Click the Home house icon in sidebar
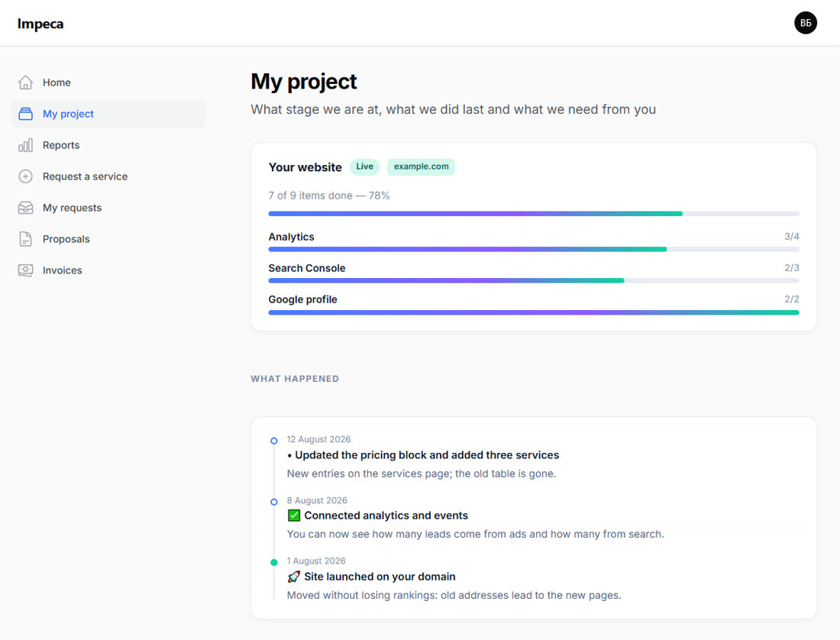 [25, 82]
